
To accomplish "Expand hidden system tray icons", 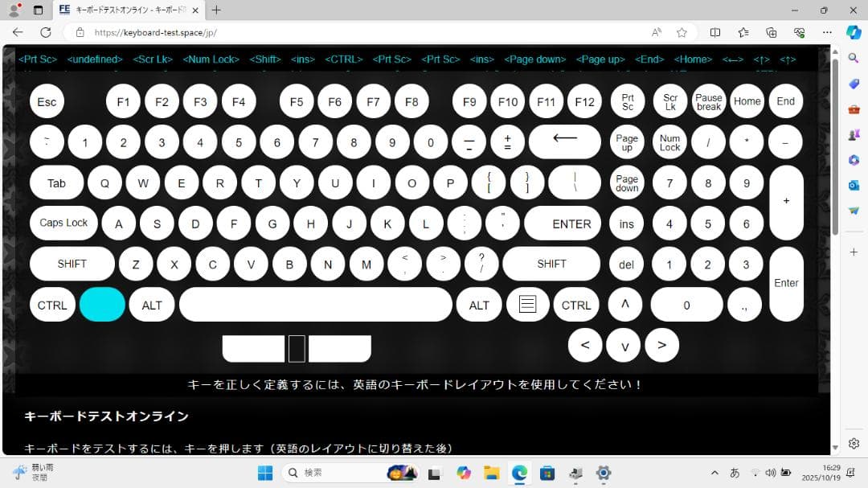I will click(x=714, y=473).
